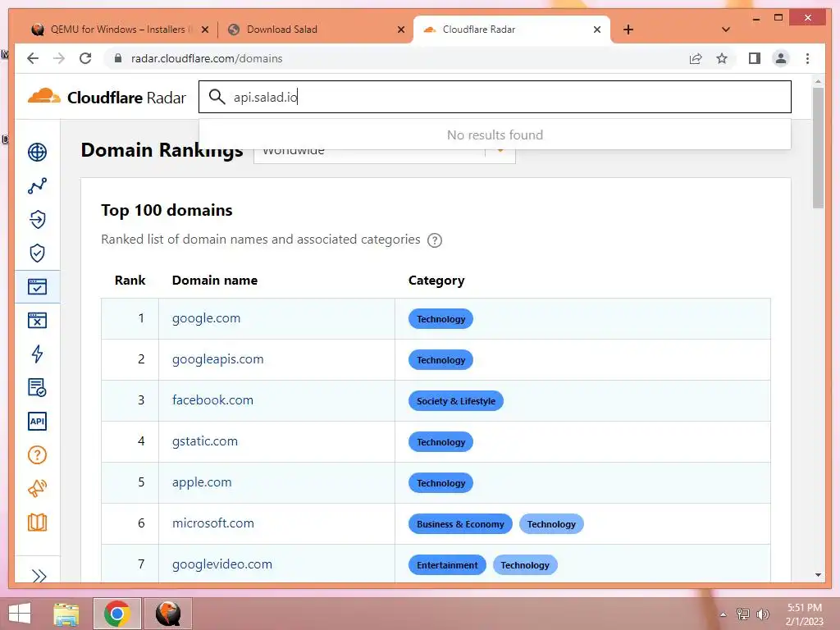Viewport: 840px width, 630px height.
Task: Open the gstatic.com domain link
Action: (x=204, y=441)
